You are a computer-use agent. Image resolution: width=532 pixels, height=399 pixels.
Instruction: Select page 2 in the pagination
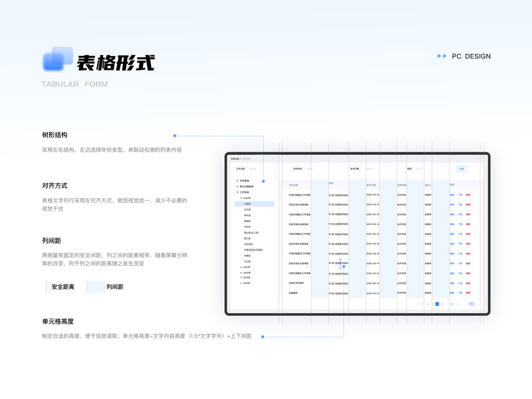pyautogui.click(x=427, y=304)
